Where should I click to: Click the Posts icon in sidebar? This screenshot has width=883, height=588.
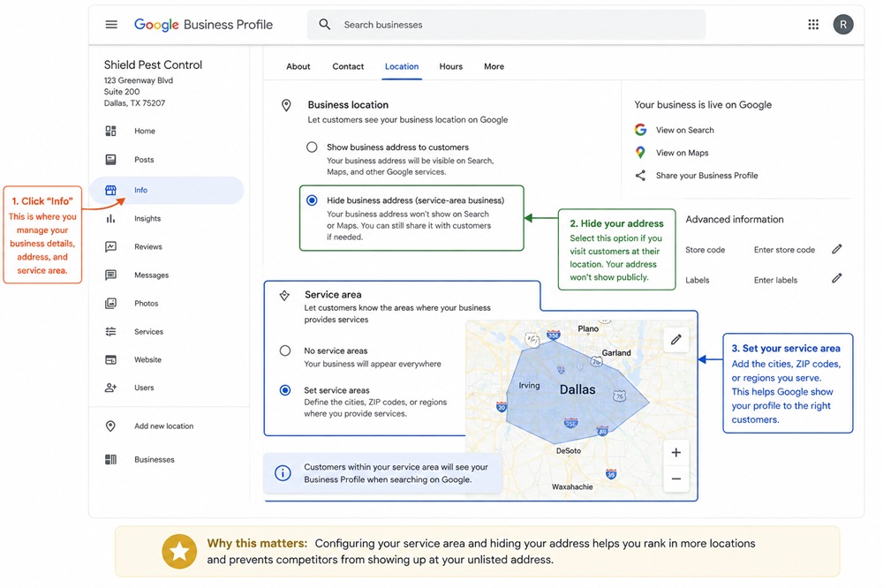coord(111,160)
